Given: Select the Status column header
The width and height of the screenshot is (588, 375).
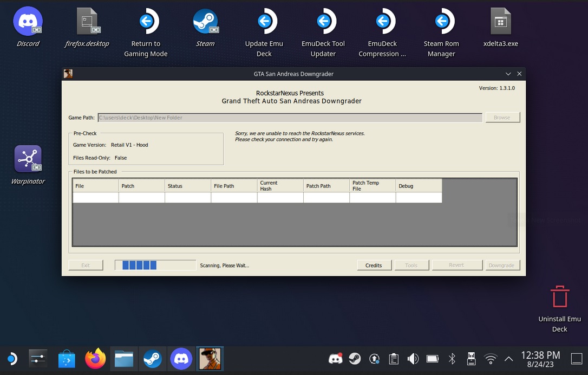Looking at the screenshot, I should click(x=187, y=186).
